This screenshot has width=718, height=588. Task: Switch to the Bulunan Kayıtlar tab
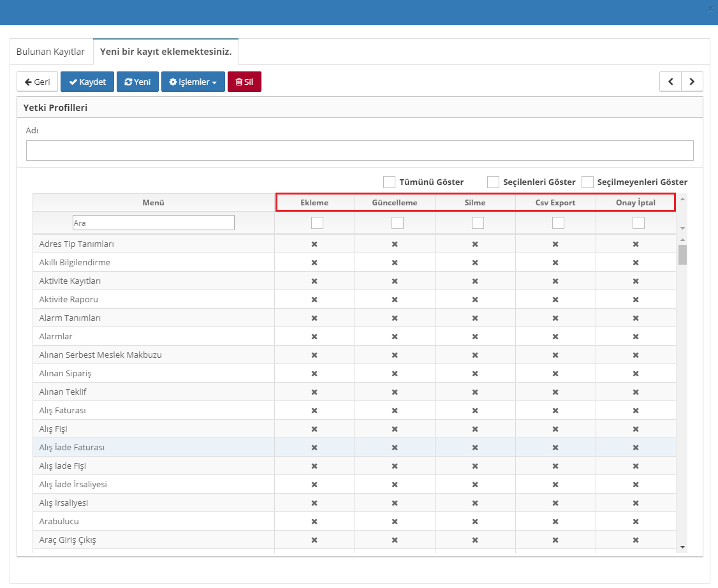tap(50, 52)
